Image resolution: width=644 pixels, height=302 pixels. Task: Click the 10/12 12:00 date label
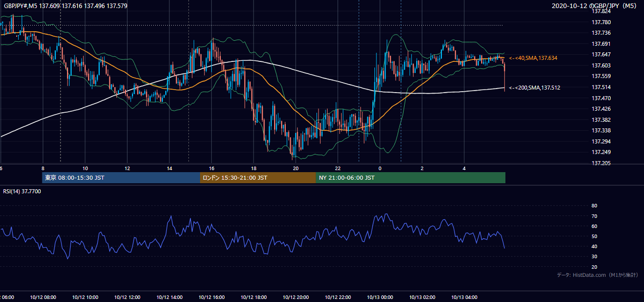127,297
